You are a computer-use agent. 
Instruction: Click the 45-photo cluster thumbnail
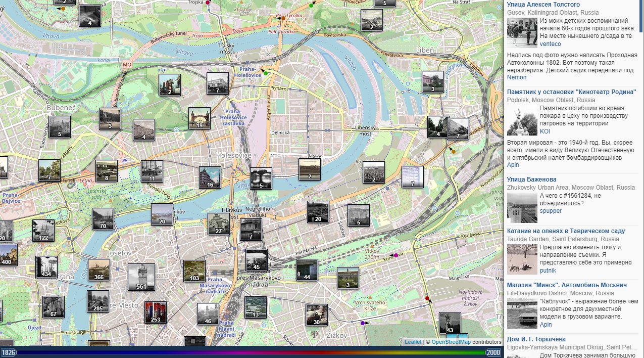coord(257,260)
